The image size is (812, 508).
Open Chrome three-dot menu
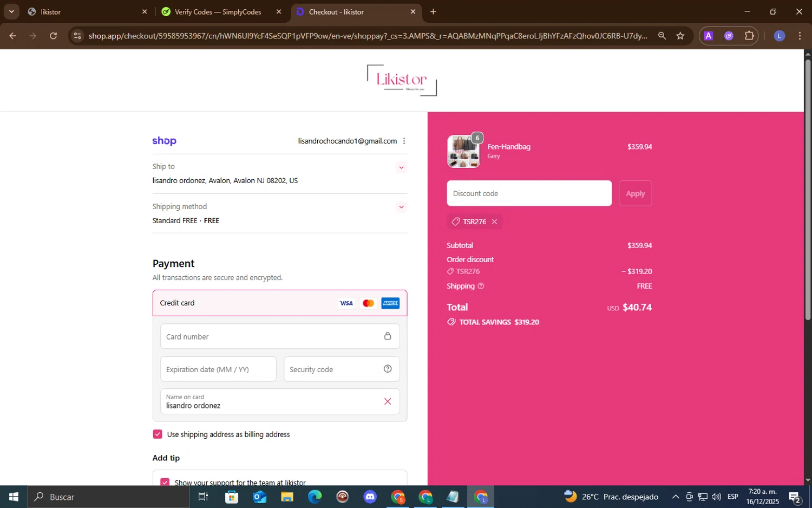tap(800, 36)
